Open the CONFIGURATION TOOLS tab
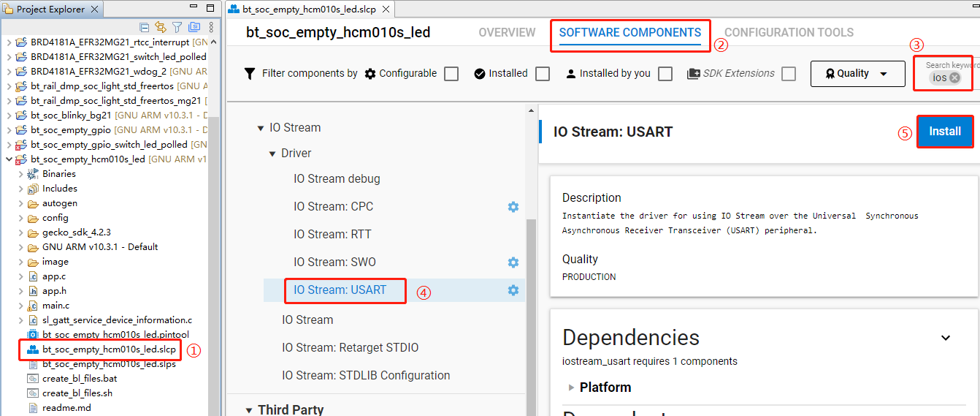980x416 pixels. coord(789,33)
